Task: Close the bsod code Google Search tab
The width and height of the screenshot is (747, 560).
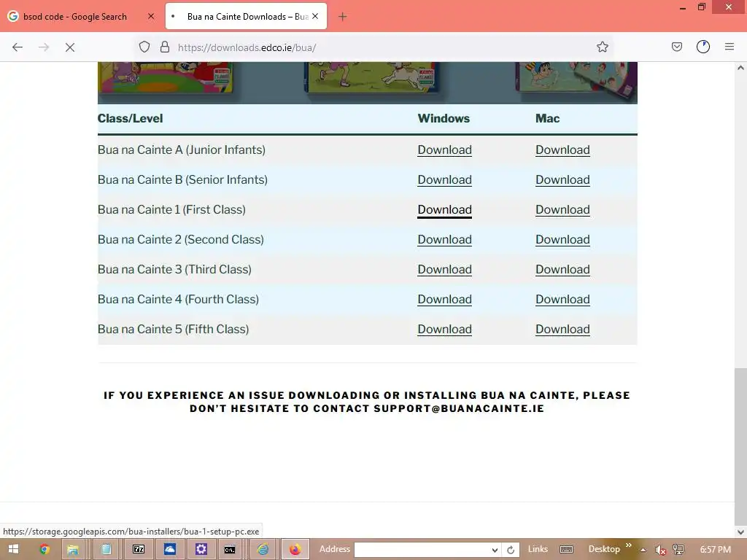Action: pyautogui.click(x=151, y=16)
